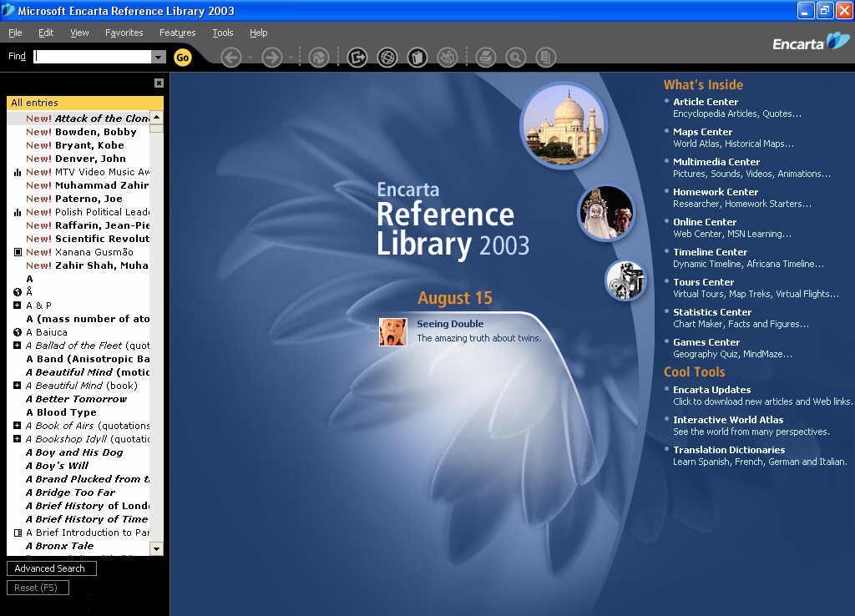Click the Taj Mahal circular thumbnail
The width and height of the screenshot is (855, 616).
[564, 125]
